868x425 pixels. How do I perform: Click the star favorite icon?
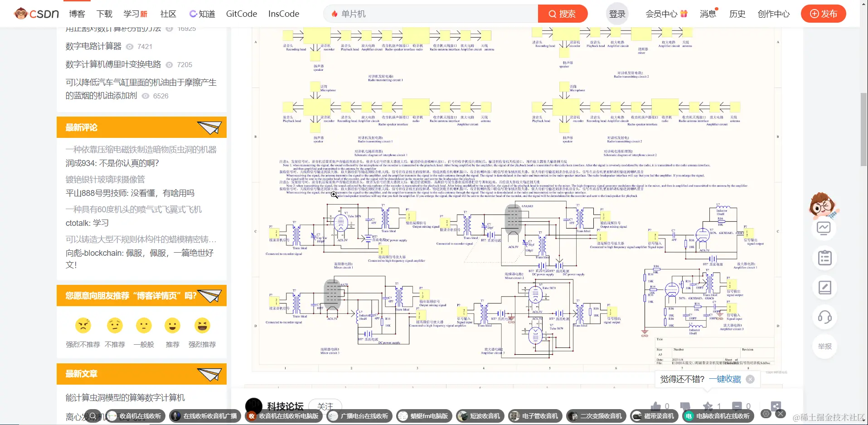pyautogui.click(x=708, y=406)
